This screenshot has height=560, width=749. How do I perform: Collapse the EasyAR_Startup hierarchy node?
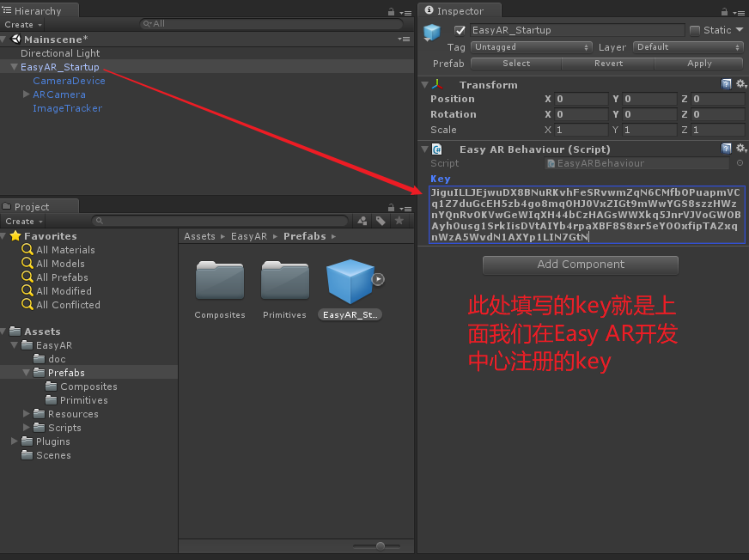point(14,67)
